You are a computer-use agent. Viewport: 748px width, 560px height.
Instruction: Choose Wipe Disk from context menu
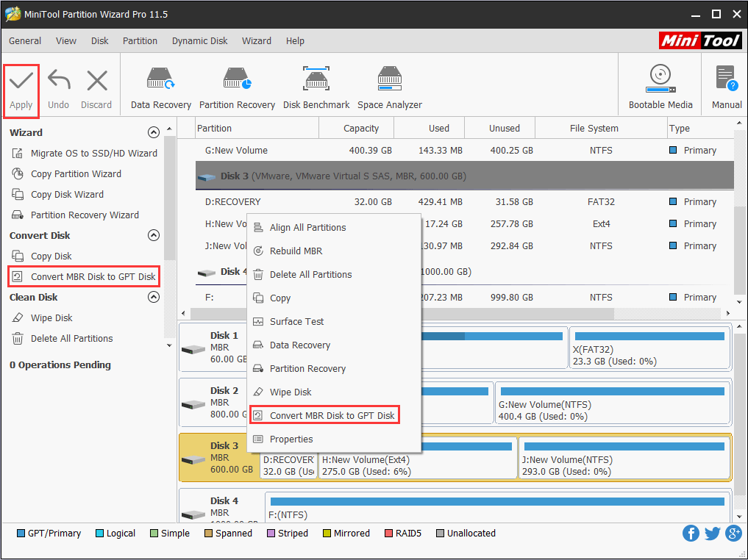[334, 392]
